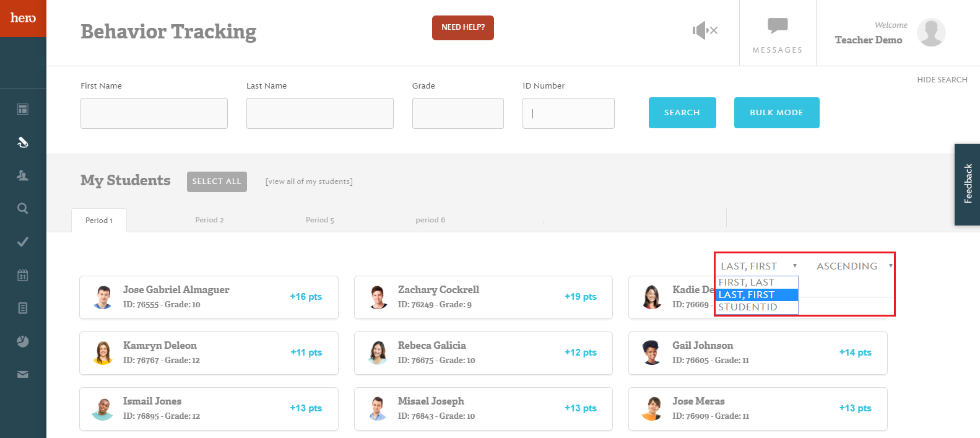The height and width of the screenshot is (438, 980).
Task: Open the search magnifier sidebar icon
Action: coord(23,209)
